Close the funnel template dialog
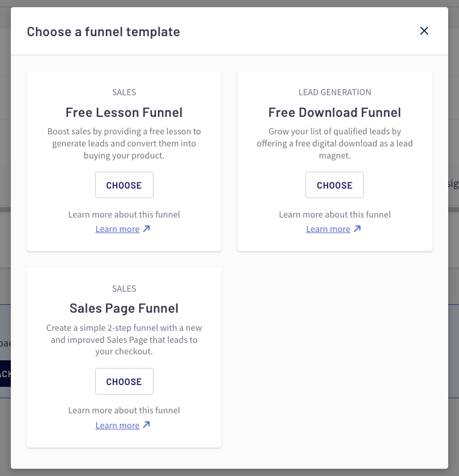The image size is (459, 476). pyautogui.click(x=424, y=31)
